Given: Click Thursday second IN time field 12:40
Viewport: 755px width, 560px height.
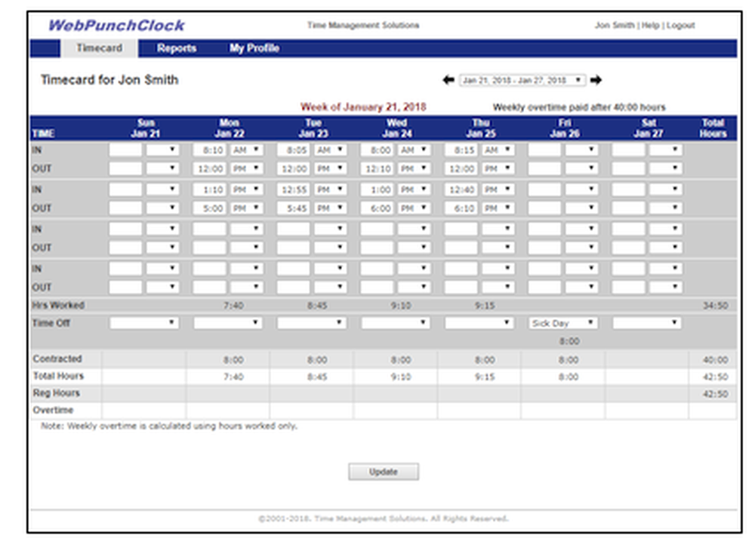Looking at the screenshot, I should (461, 189).
